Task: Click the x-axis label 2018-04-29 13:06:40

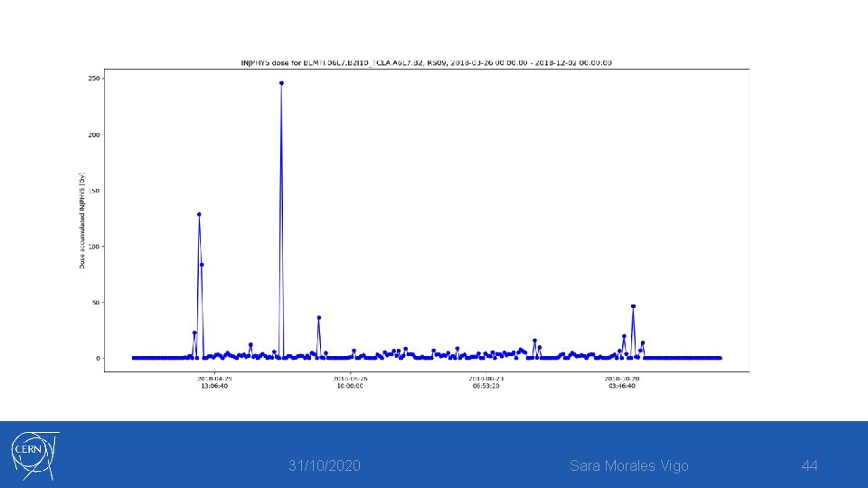Action: [x=214, y=382]
